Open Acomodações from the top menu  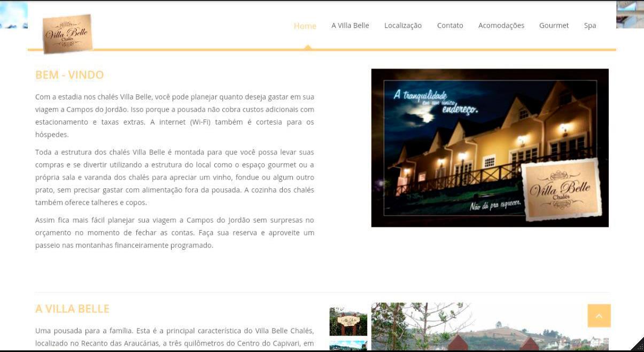[x=501, y=25]
